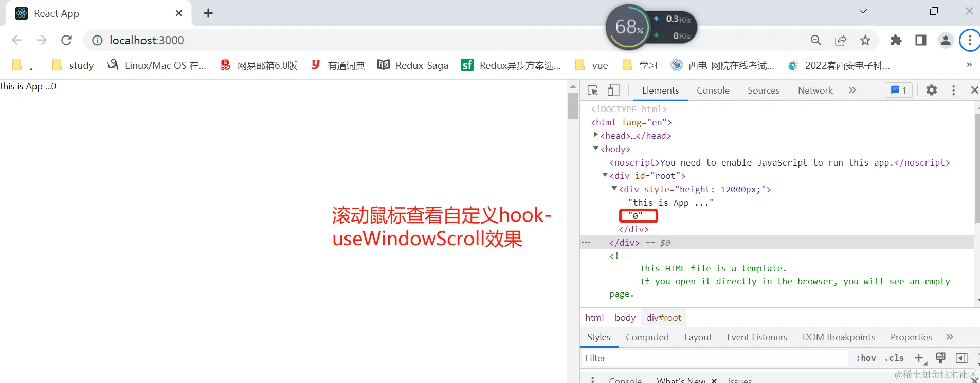The height and width of the screenshot is (383, 980).
Task: Show more bookmarks chevron
Action: coord(969,65)
